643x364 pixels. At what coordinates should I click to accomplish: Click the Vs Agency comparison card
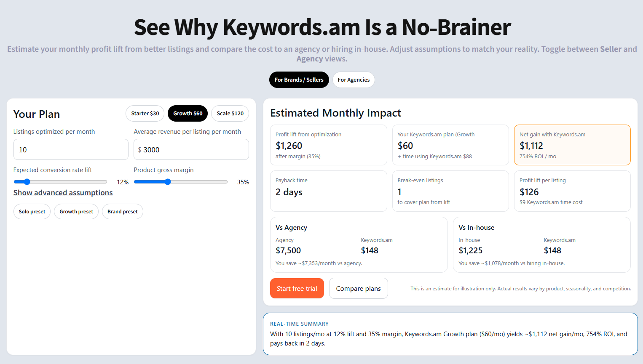(359, 245)
